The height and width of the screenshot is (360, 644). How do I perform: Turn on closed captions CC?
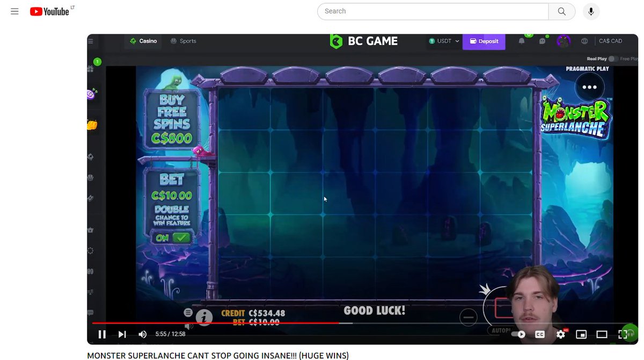pos(540,334)
